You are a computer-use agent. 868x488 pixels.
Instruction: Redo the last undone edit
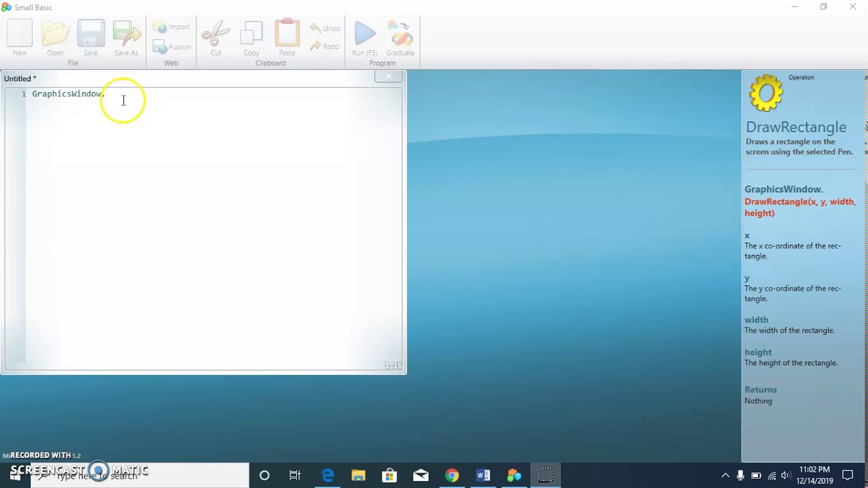[325, 46]
